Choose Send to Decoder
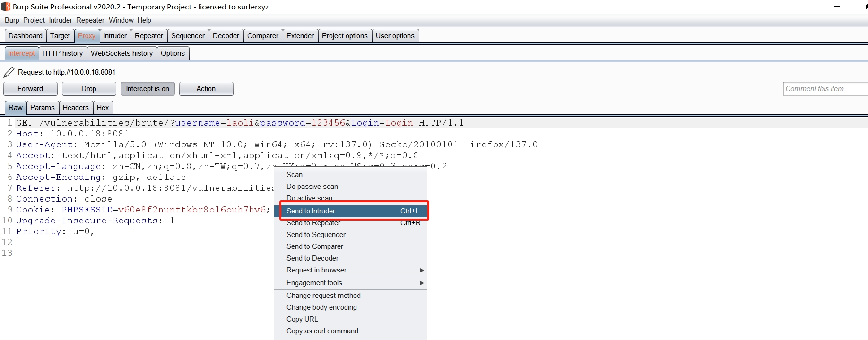 350,258
